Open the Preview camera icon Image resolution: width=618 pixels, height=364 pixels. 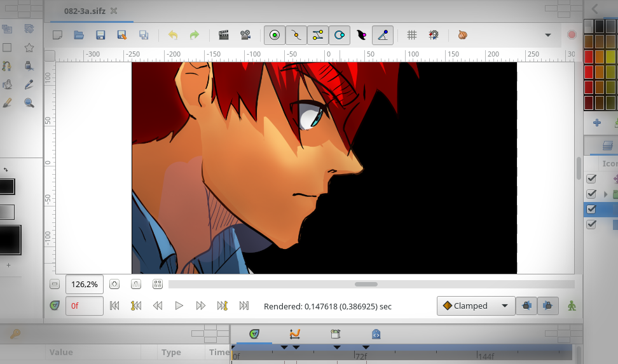pyautogui.click(x=245, y=35)
